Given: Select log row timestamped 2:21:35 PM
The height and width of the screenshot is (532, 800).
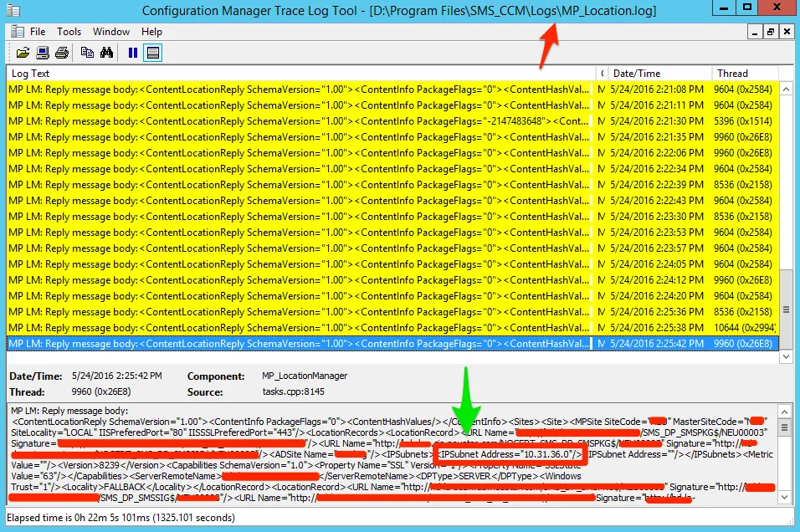Looking at the screenshot, I should (x=392, y=136).
